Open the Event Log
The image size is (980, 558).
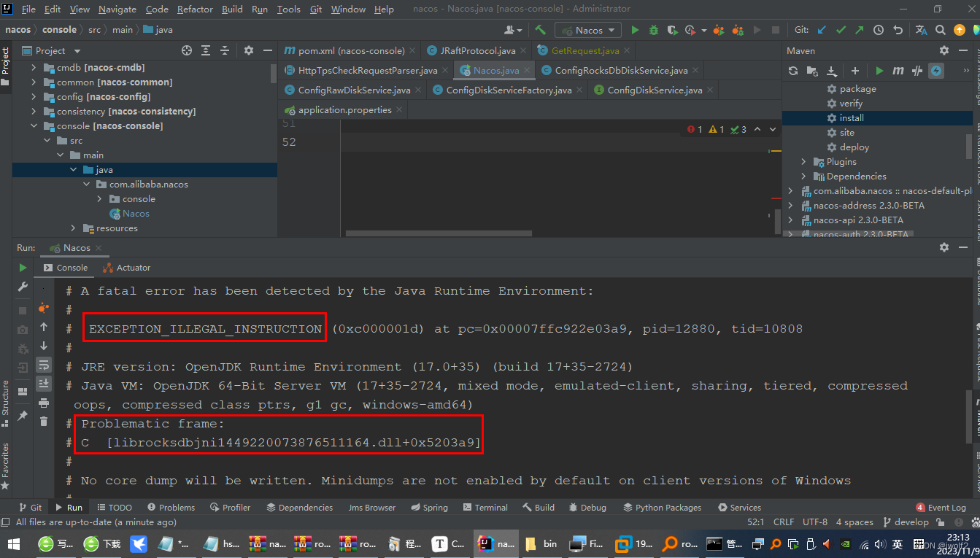pyautogui.click(x=941, y=508)
